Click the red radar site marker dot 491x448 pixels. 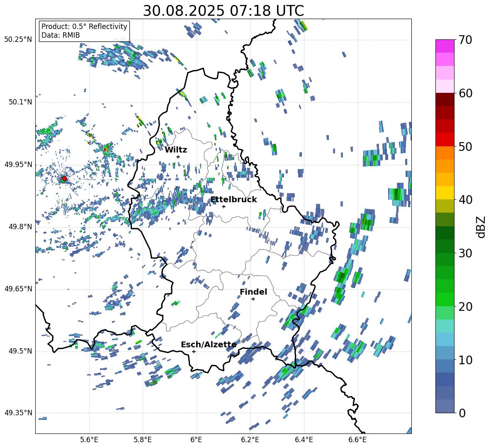(x=64, y=179)
